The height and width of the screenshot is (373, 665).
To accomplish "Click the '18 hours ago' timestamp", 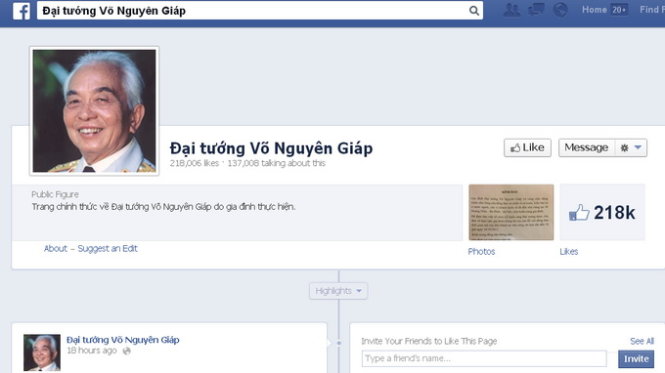I will pos(92,351).
